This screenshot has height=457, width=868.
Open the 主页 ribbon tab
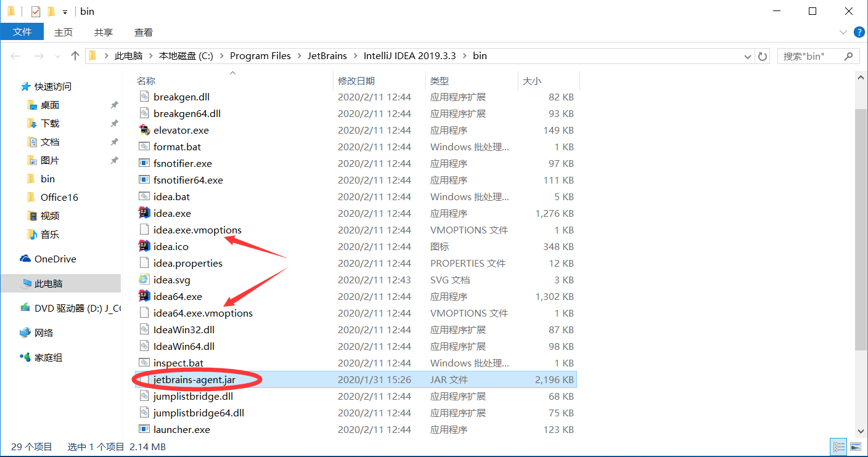[x=63, y=32]
